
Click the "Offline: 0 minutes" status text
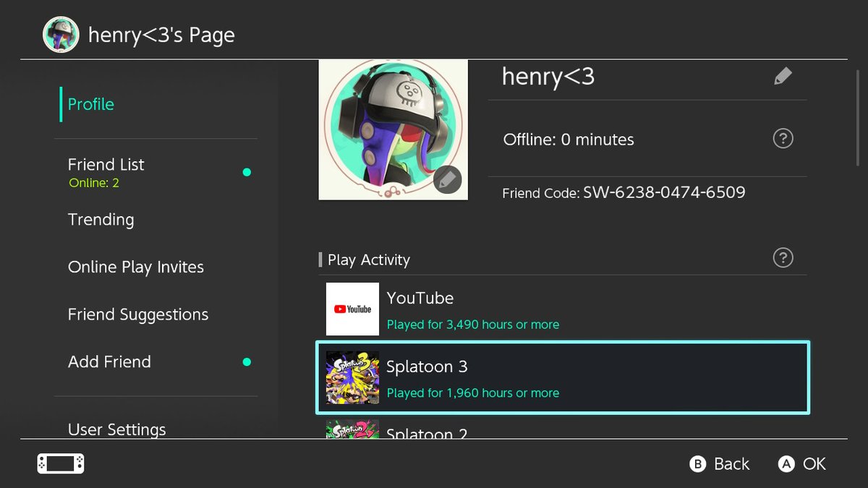(x=569, y=140)
